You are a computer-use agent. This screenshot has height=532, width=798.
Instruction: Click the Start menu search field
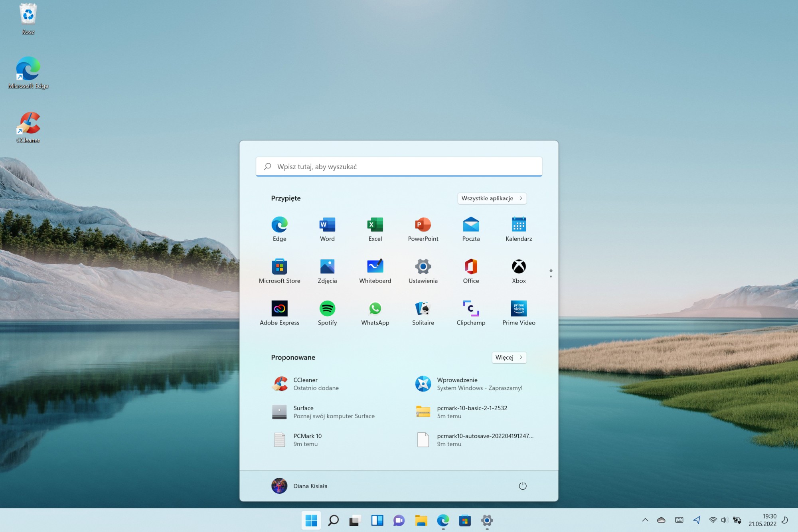tap(399, 167)
